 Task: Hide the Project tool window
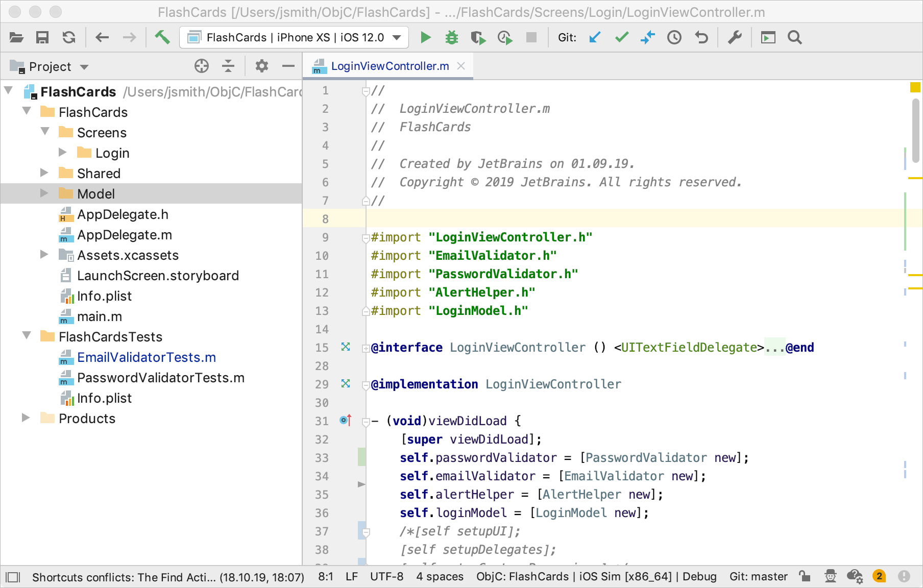[x=288, y=66]
